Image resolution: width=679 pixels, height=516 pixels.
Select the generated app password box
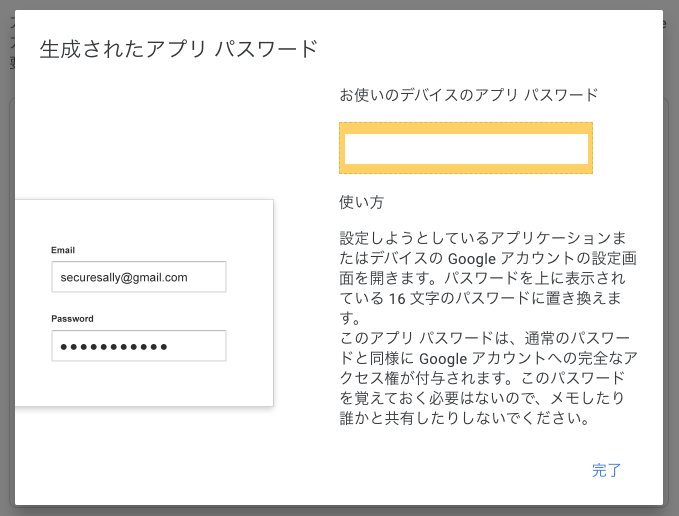466,148
